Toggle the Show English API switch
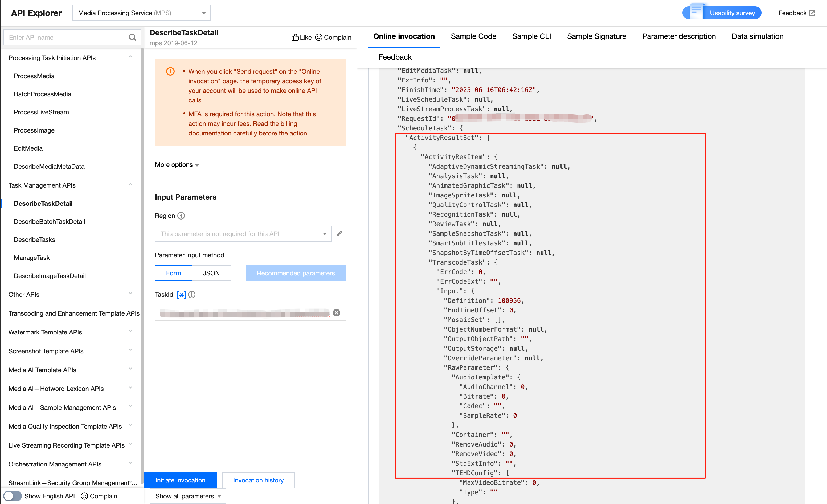 [x=13, y=495]
